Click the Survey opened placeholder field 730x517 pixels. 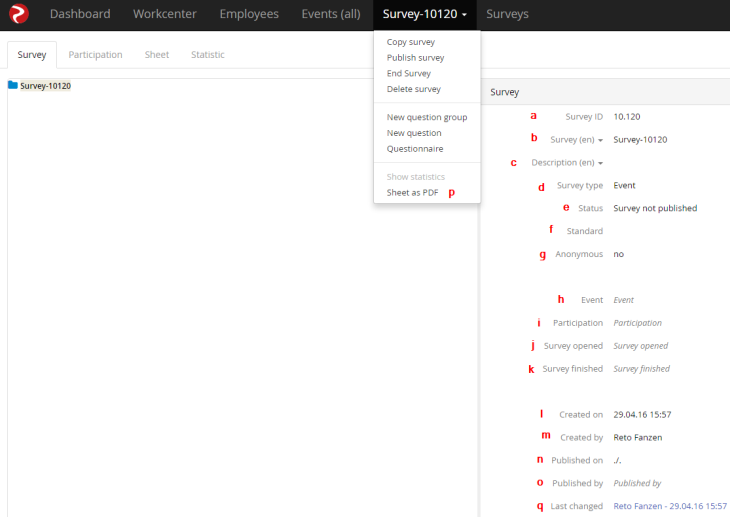pyautogui.click(x=641, y=346)
